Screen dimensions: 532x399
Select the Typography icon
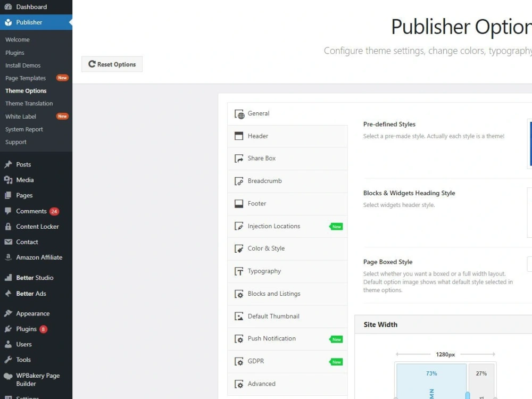pyautogui.click(x=238, y=271)
